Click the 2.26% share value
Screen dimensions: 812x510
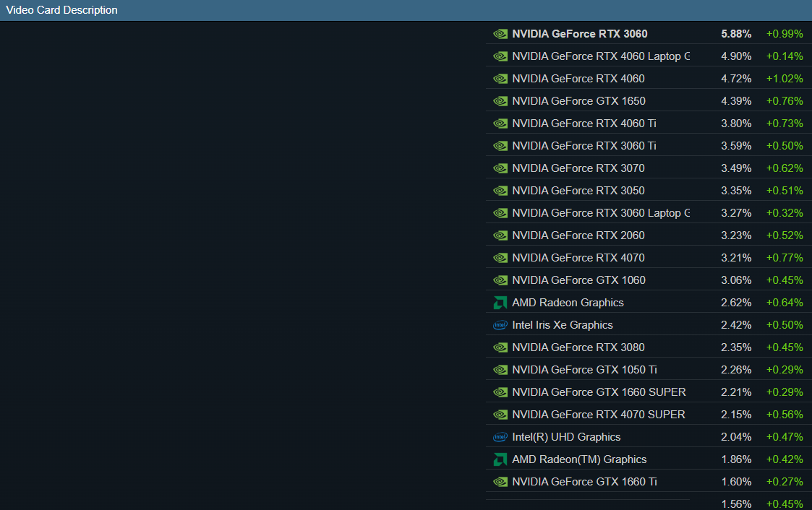736,370
